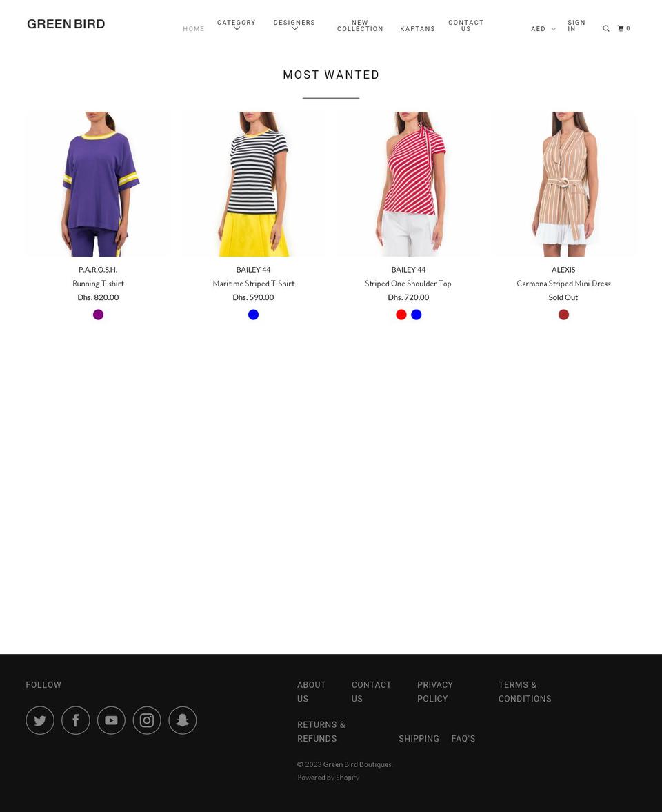
Task: Open the Snapchat profile icon
Action: tap(183, 720)
